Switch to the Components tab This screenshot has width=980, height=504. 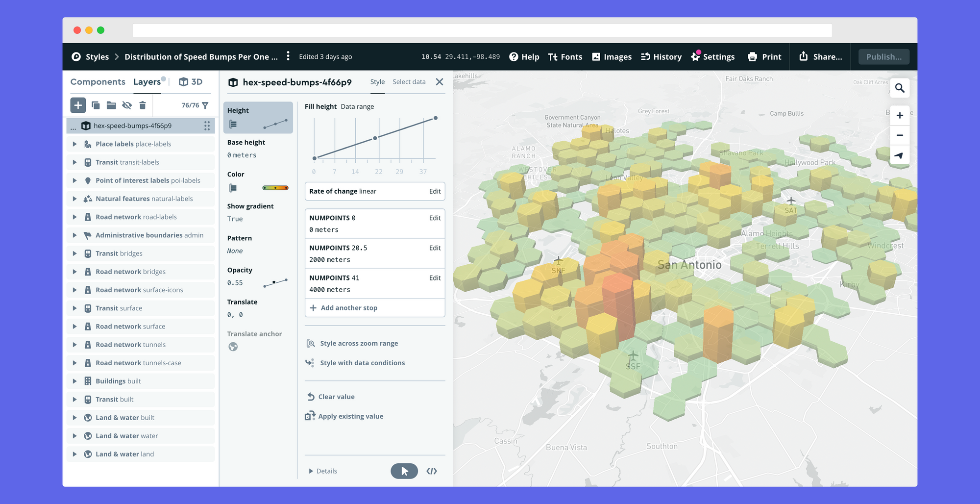click(98, 82)
